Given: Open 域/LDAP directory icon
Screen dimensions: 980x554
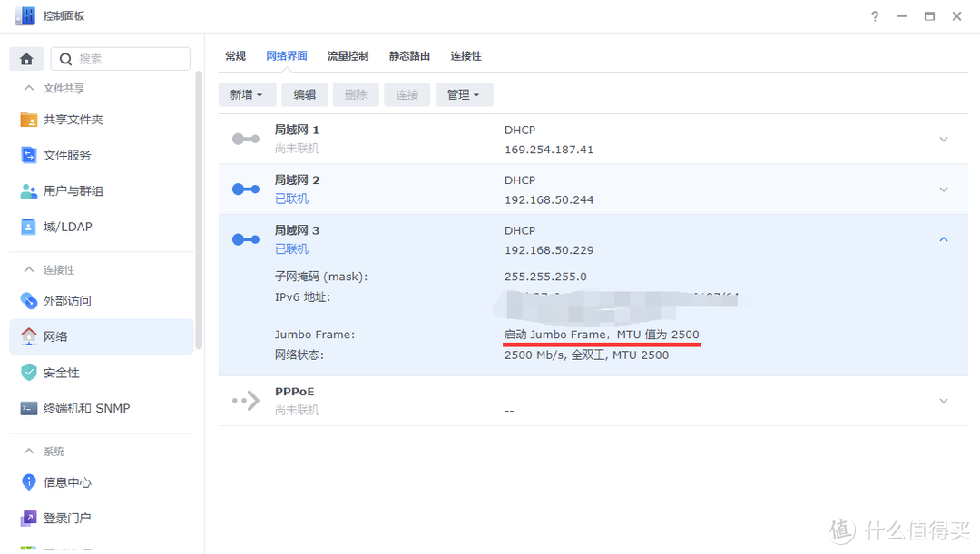Looking at the screenshot, I should coord(29,227).
